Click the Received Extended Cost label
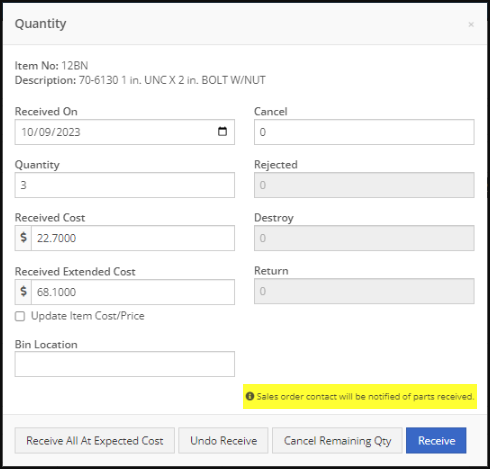Image resolution: width=490 pixels, height=469 pixels. 75,272
